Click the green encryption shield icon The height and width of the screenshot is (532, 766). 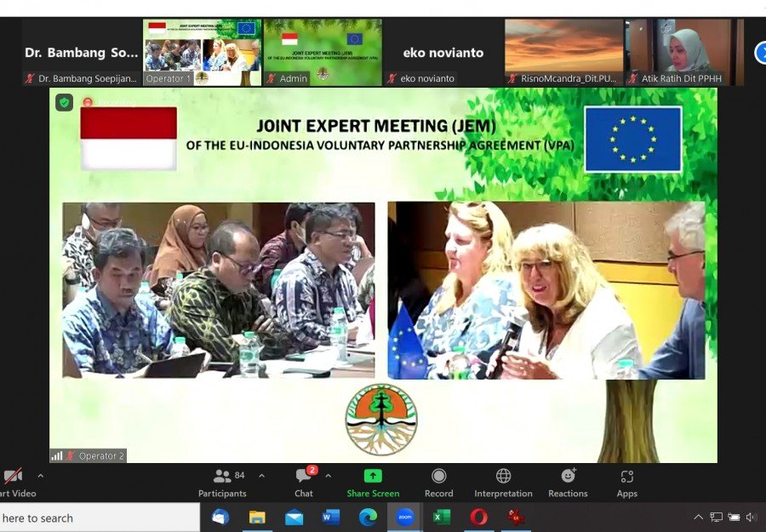(64, 103)
